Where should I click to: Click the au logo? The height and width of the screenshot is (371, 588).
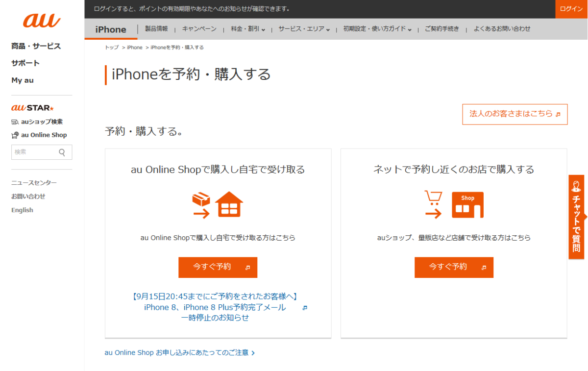42,21
